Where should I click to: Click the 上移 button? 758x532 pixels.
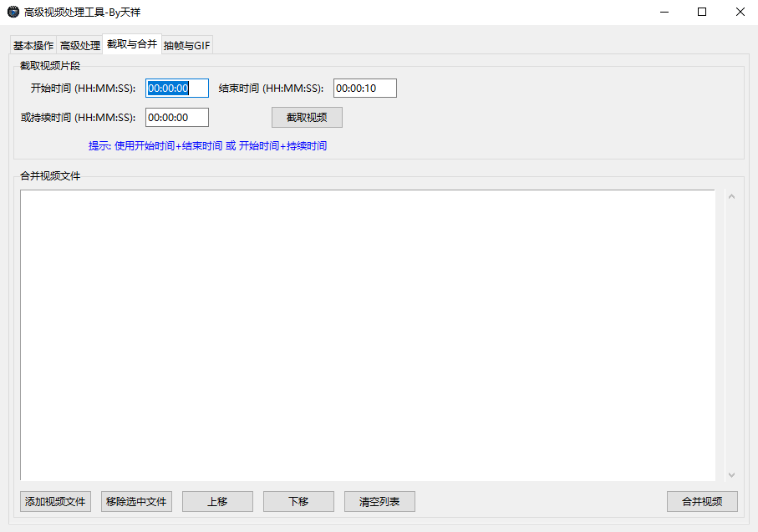(x=217, y=502)
